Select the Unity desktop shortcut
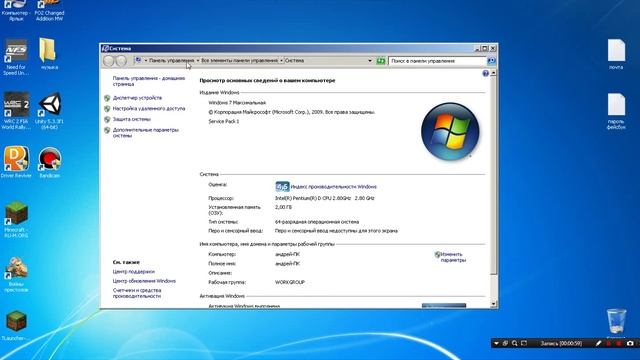Viewport: 640px width, 360px height. click(x=49, y=111)
